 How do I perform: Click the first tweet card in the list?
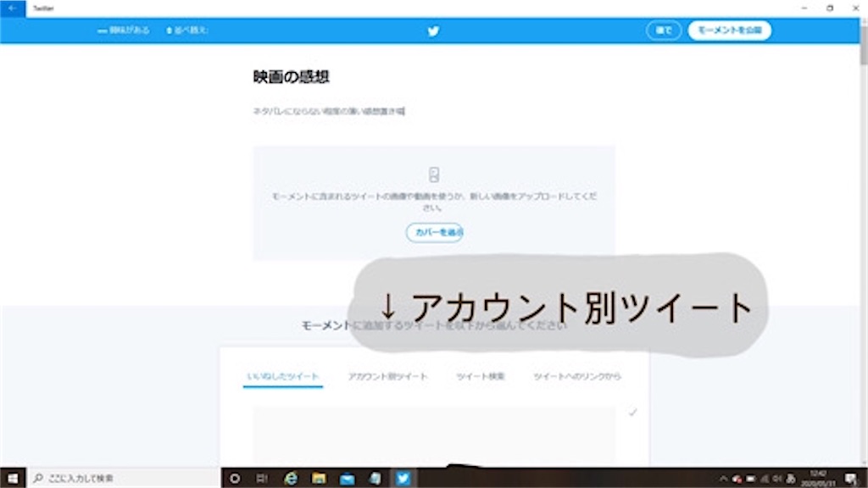434,435
